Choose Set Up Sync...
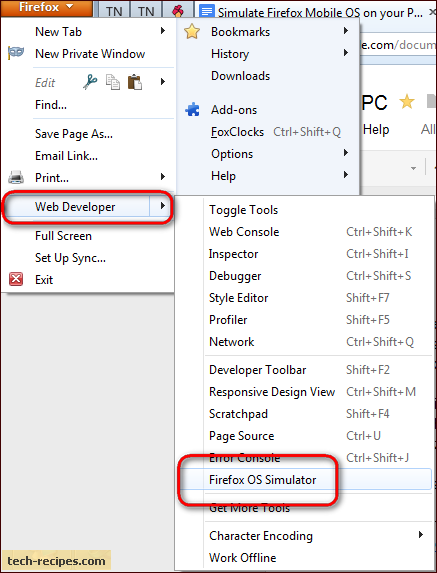437x573 pixels. coord(87,258)
